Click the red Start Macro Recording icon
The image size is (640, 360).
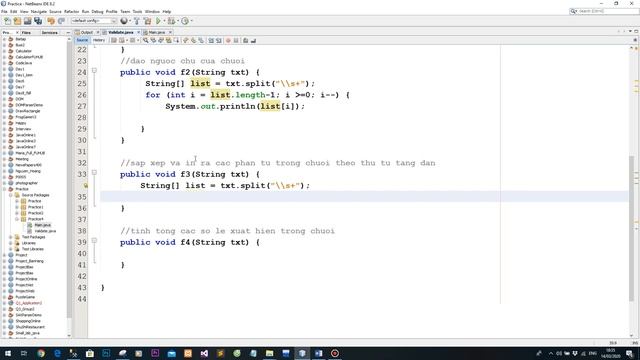(x=228, y=40)
